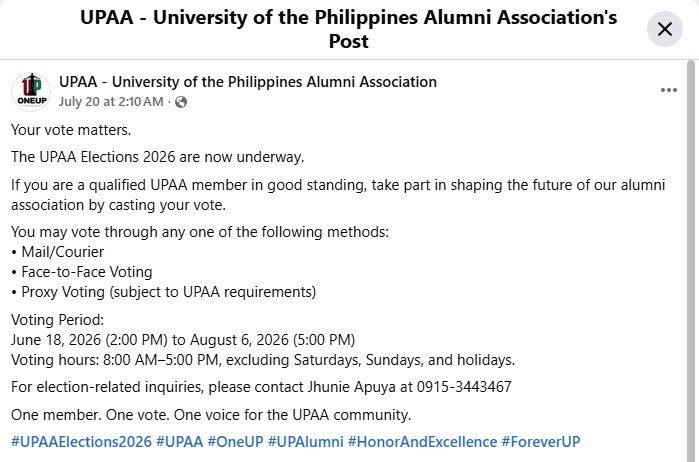Click the post dialog vertical scrollbar
This screenshot has height=462, width=699.
click(x=691, y=261)
